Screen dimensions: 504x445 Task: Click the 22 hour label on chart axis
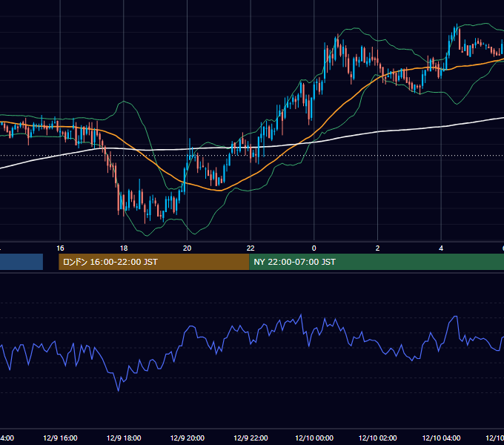[x=251, y=248]
